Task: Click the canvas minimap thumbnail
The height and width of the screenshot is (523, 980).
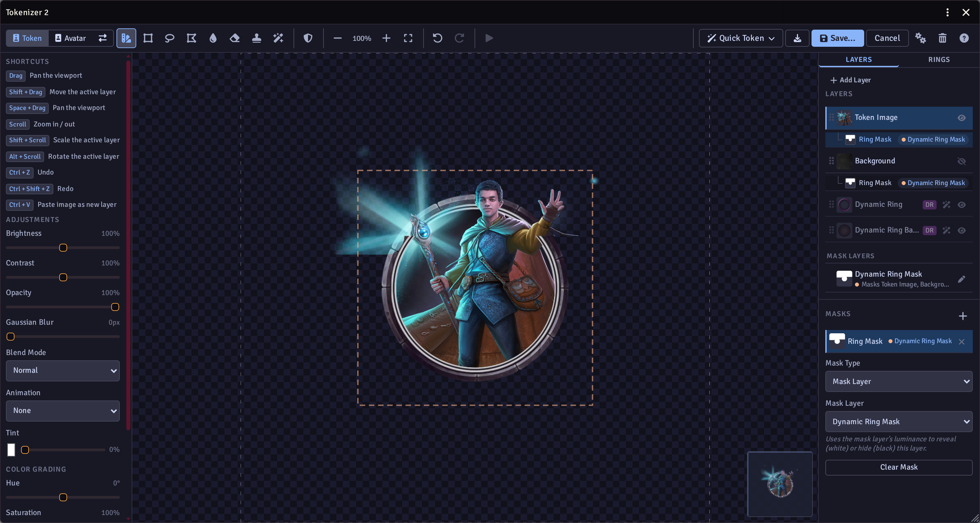Action: [x=780, y=484]
